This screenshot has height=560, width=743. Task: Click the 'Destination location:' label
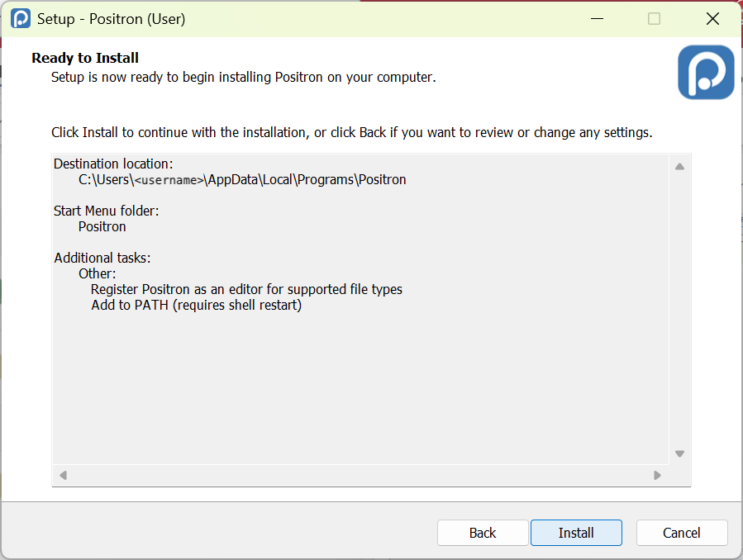tap(113, 164)
